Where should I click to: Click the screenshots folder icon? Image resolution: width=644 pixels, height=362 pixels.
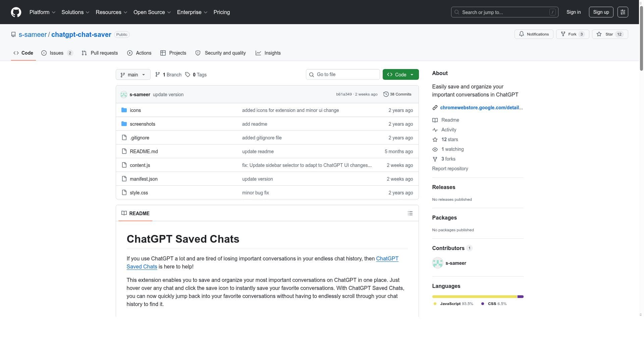124,124
